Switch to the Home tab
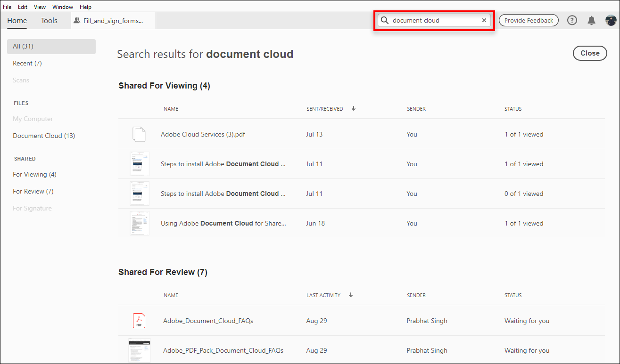 click(17, 20)
